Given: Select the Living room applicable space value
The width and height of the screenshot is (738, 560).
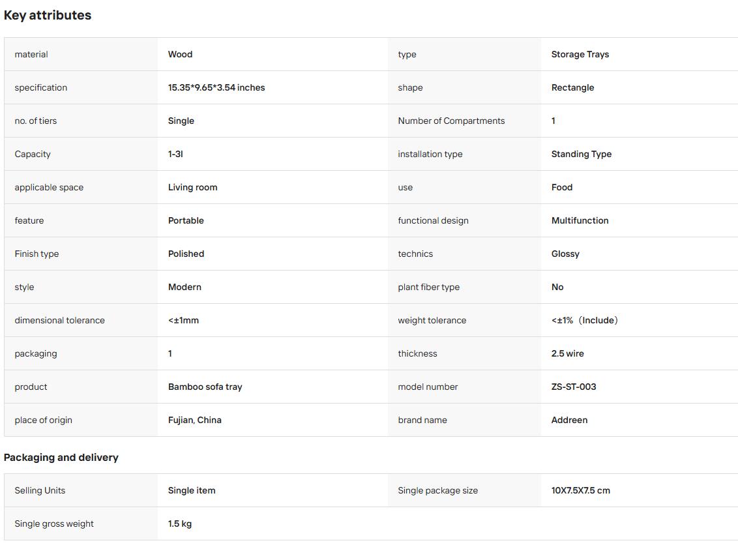Looking at the screenshot, I should 192,187.
